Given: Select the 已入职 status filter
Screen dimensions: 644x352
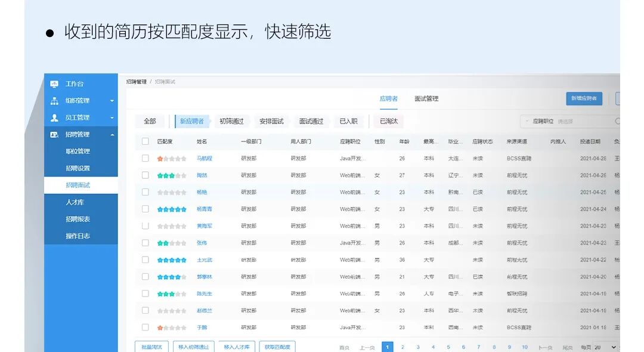Looking at the screenshot, I should click(349, 121).
